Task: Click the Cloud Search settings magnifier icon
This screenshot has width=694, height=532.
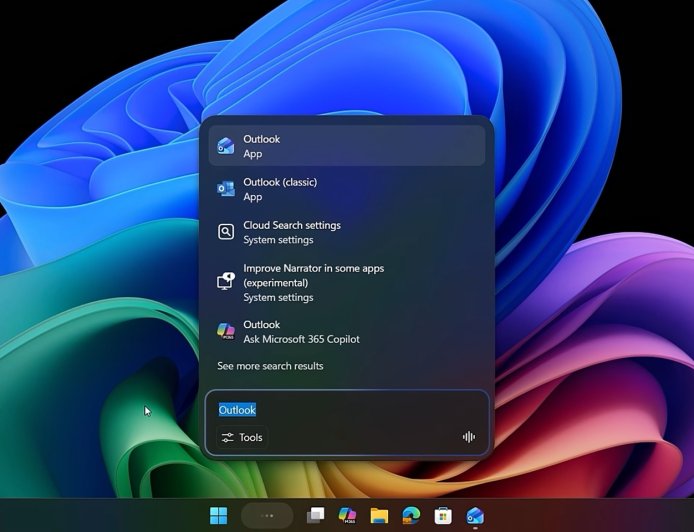Action: pos(226,231)
